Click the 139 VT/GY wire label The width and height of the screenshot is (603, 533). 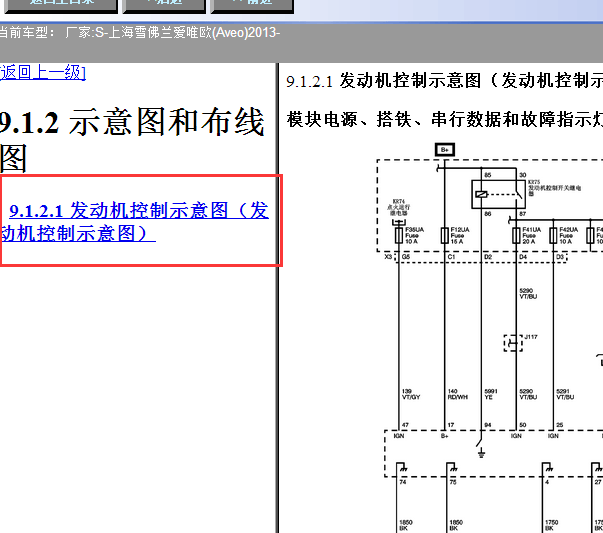click(411, 394)
